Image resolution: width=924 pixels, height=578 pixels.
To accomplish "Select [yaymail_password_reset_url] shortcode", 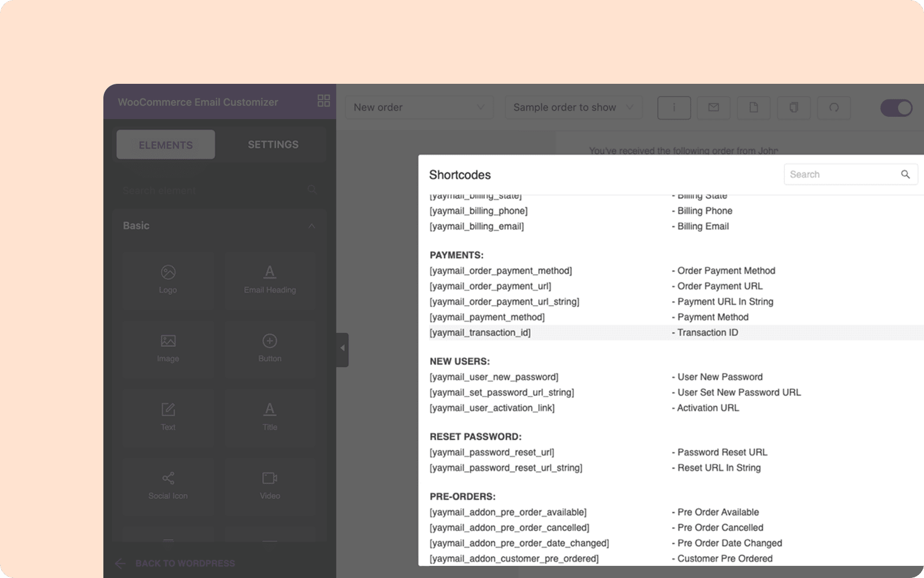I will [492, 453].
